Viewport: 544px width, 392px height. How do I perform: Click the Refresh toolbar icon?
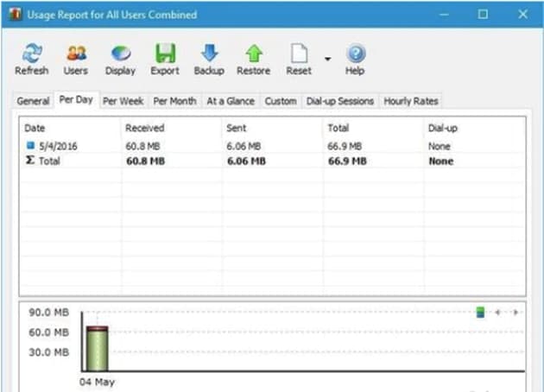pyautogui.click(x=32, y=53)
